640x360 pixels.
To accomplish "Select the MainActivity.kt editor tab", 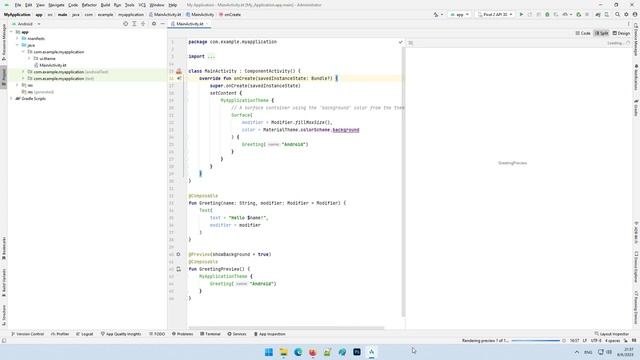I will (189, 24).
